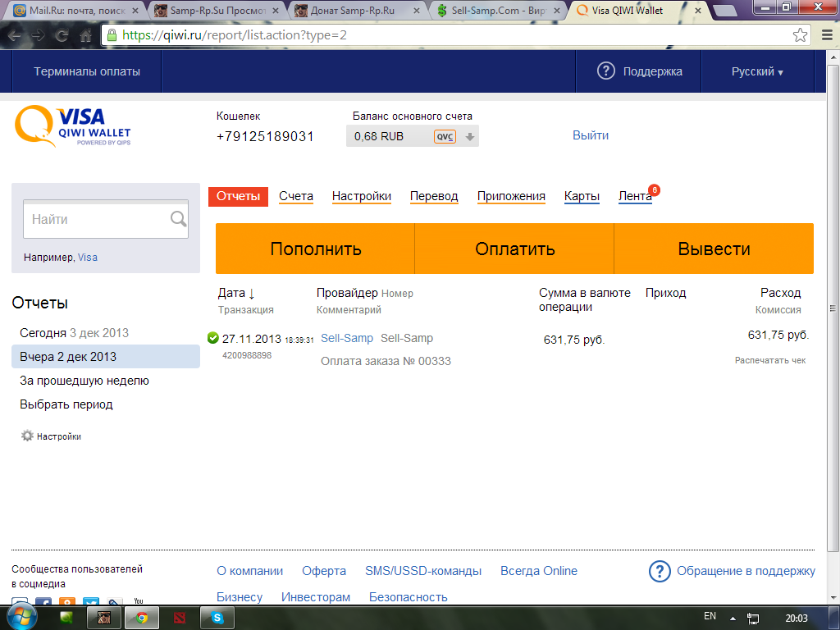This screenshot has height=630, width=840.
Task: Click the Sell-Samp provider link
Action: 347,338
